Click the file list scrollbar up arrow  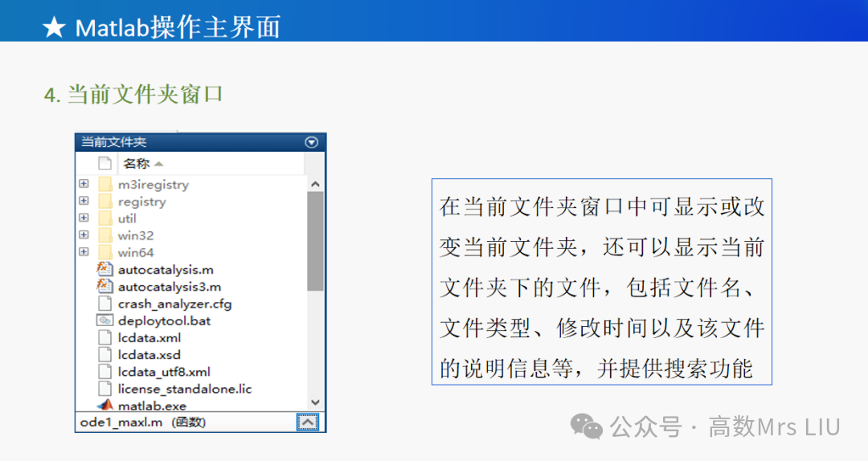tap(315, 184)
